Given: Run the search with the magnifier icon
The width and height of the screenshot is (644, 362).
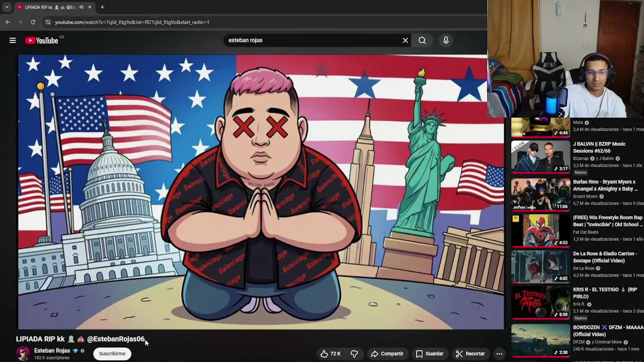Looking at the screenshot, I should click(x=422, y=40).
